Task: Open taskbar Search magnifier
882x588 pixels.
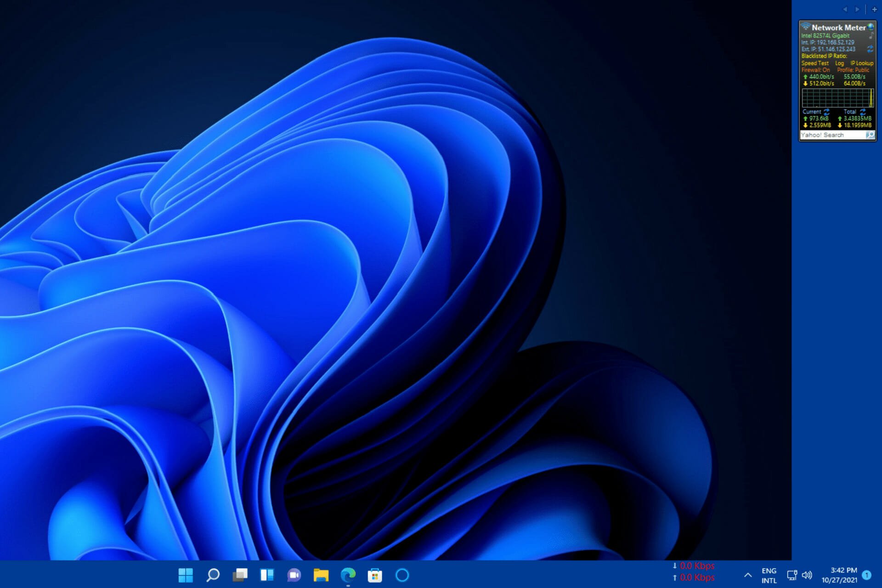Action: (213, 575)
